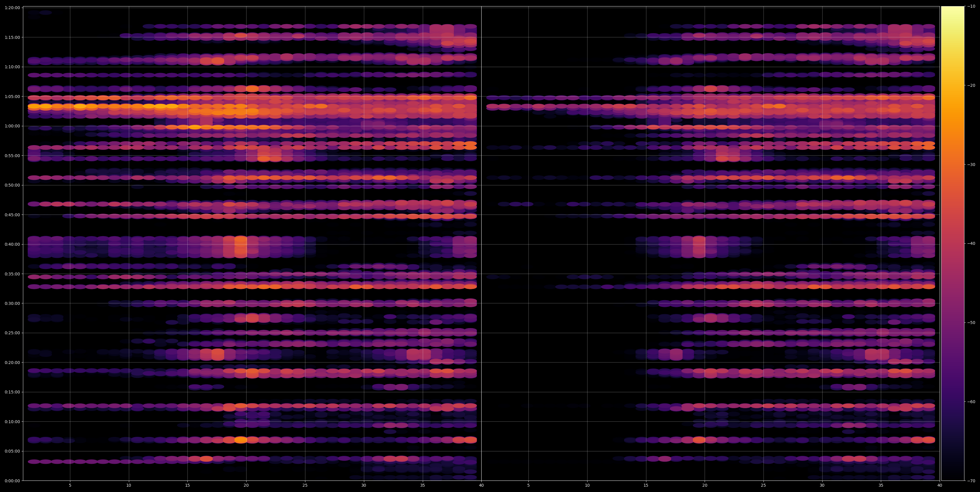Click the −20 colorbar tick label
The height and width of the screenshot is (492, 980).
pos(971,85)
